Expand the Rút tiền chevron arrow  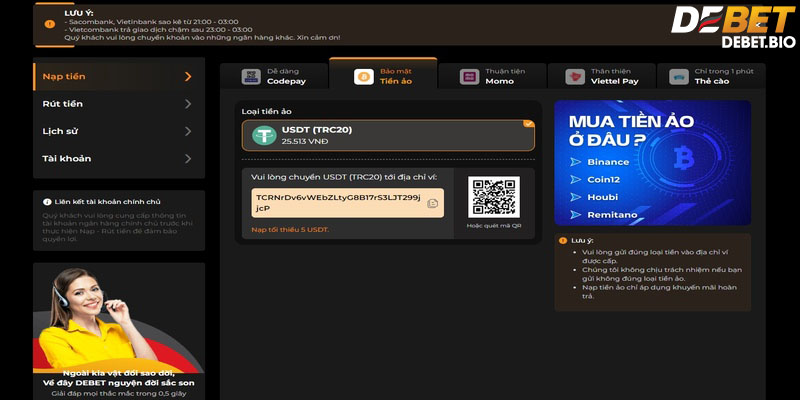point(188,104)
